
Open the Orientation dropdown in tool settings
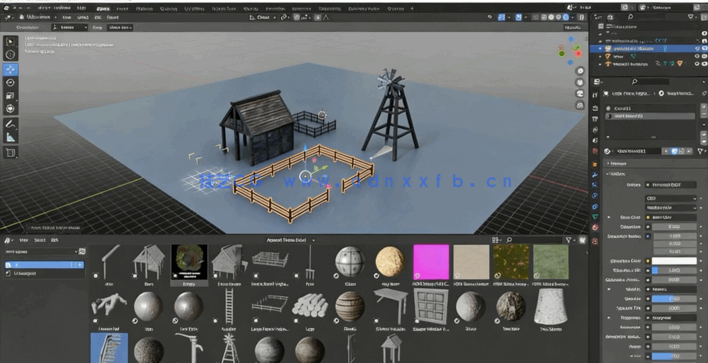(70, 28)
